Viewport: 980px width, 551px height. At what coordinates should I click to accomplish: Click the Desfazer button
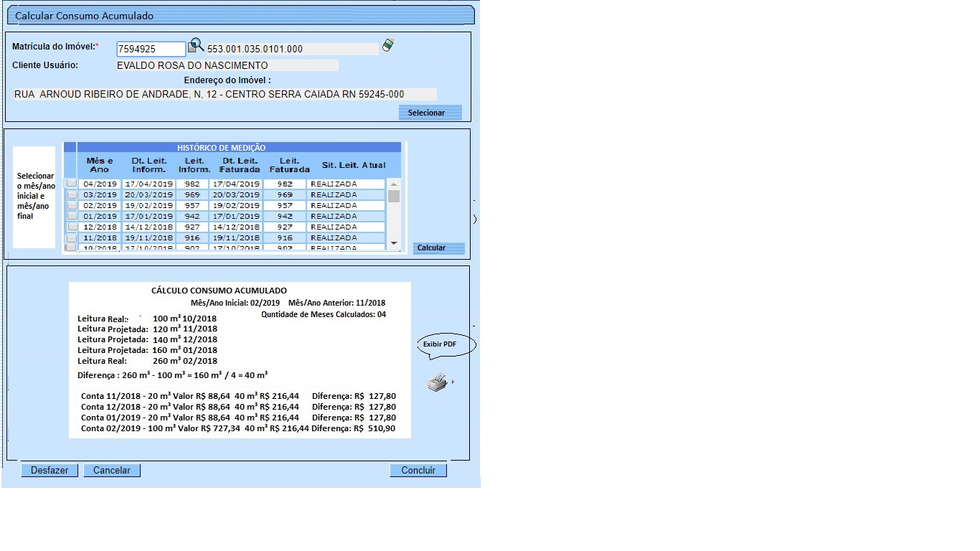click(50, 471)
